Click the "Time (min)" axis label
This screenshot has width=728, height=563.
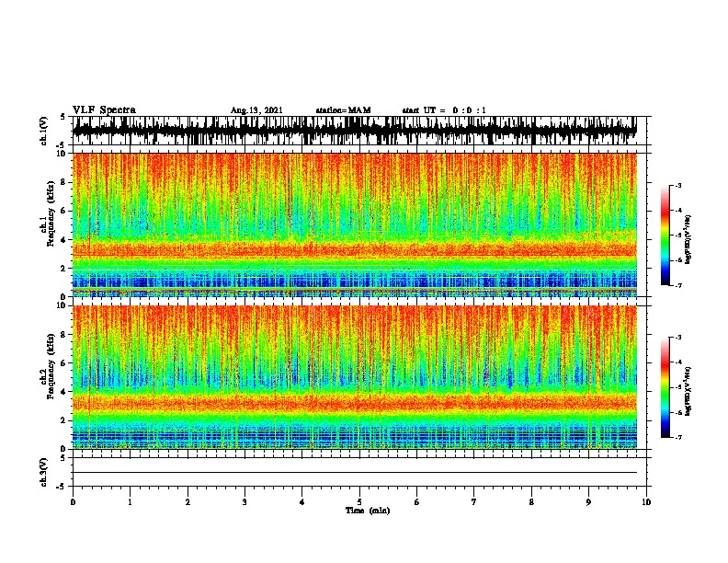coord(368,511)
